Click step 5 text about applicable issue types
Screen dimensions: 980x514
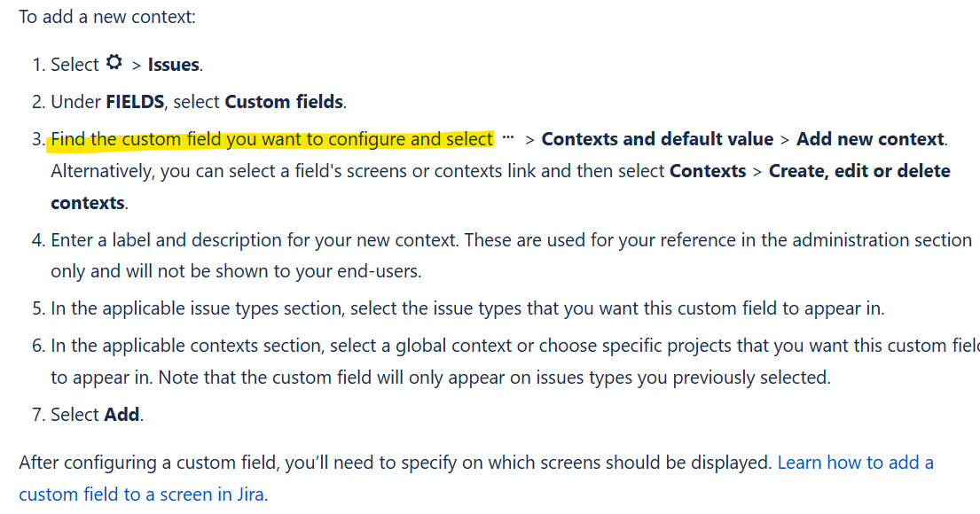point(467,308)
